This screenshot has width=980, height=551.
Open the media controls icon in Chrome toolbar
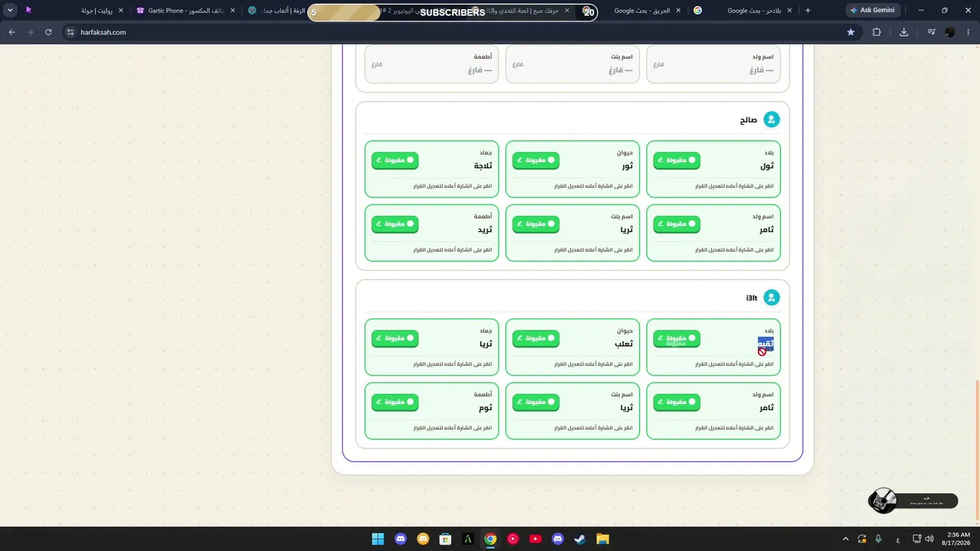pos(931,32)
